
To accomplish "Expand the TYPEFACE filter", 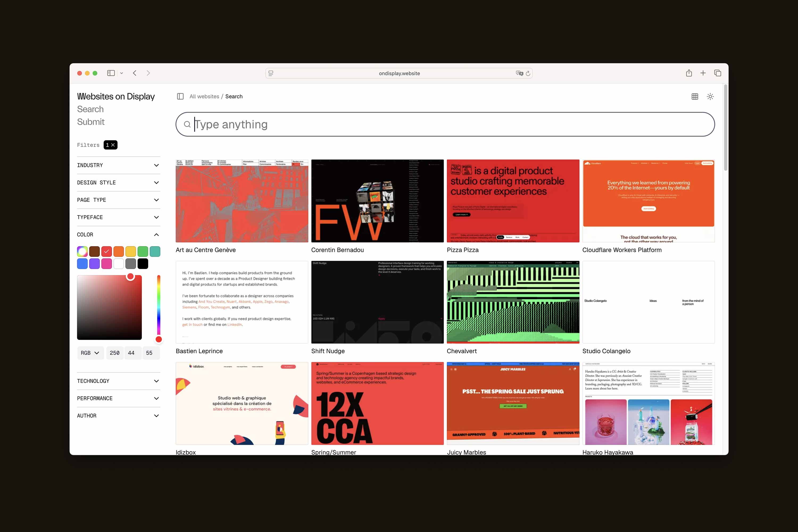I will pos(118,217).
